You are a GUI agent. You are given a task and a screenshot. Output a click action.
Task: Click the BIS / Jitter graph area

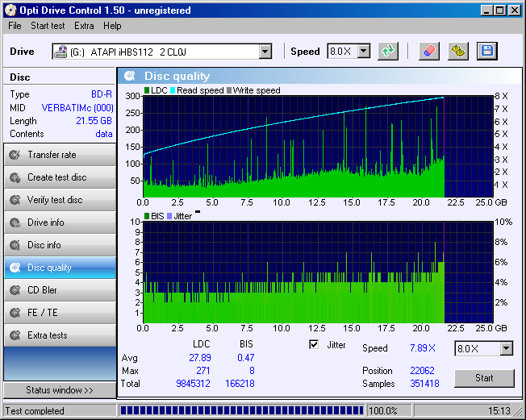pyautogui.click(x=318, y=272)
